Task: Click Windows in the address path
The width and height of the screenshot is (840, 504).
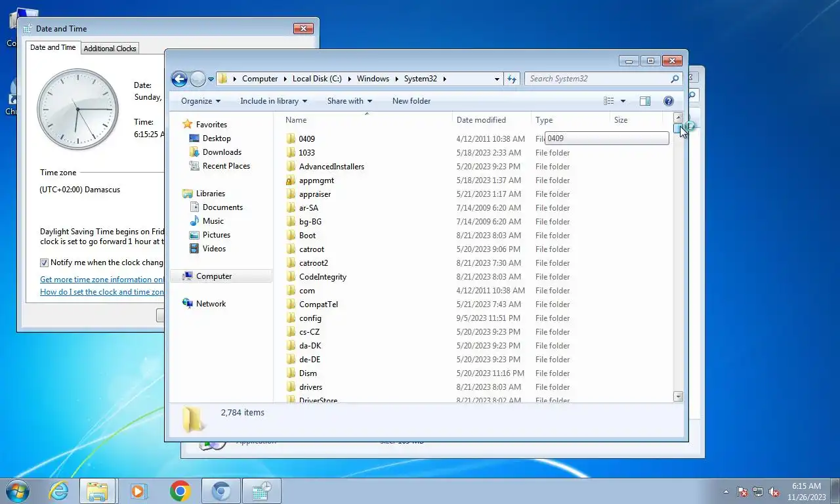Action: [x=373, y=79]
